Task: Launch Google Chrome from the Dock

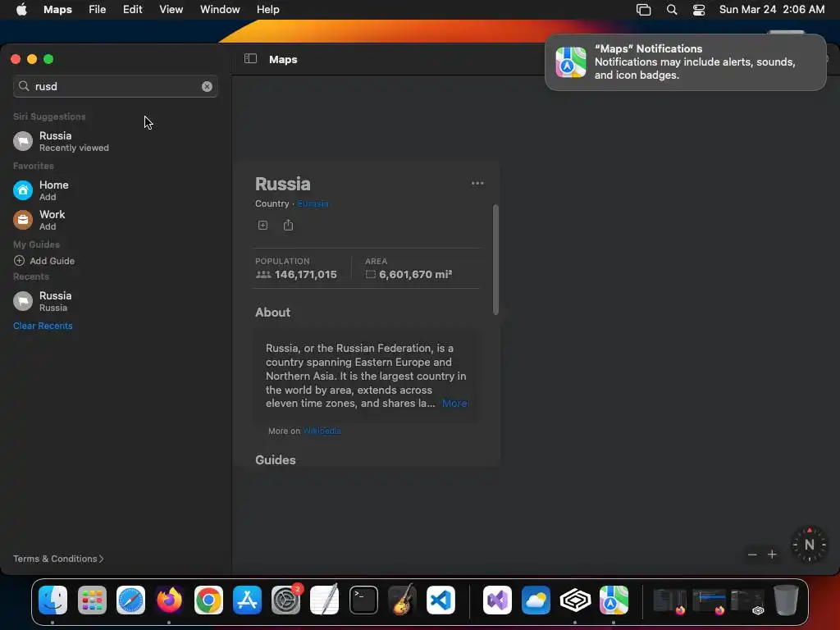Action: coord(208,600)
